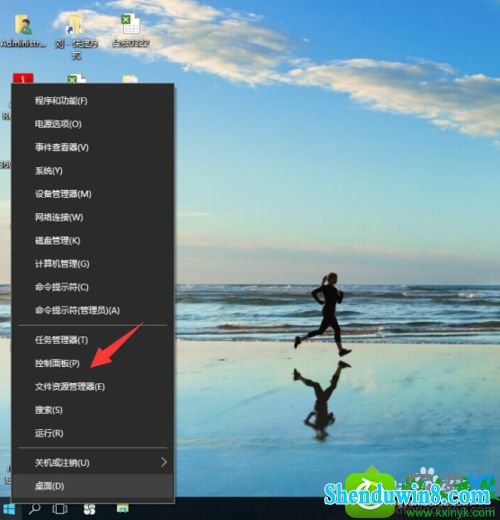Screen dimensions: 500x520
Task: Select 搜索(S) in the menu
Action: tap(93, 410)
